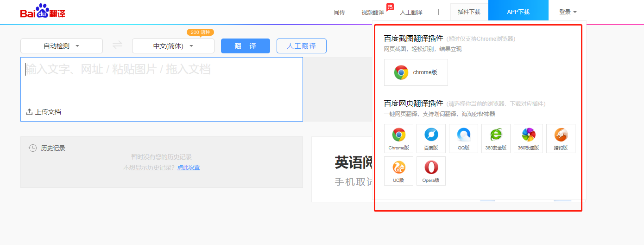Click the upload document icon
644x245 pixels.
click(30, 112)
